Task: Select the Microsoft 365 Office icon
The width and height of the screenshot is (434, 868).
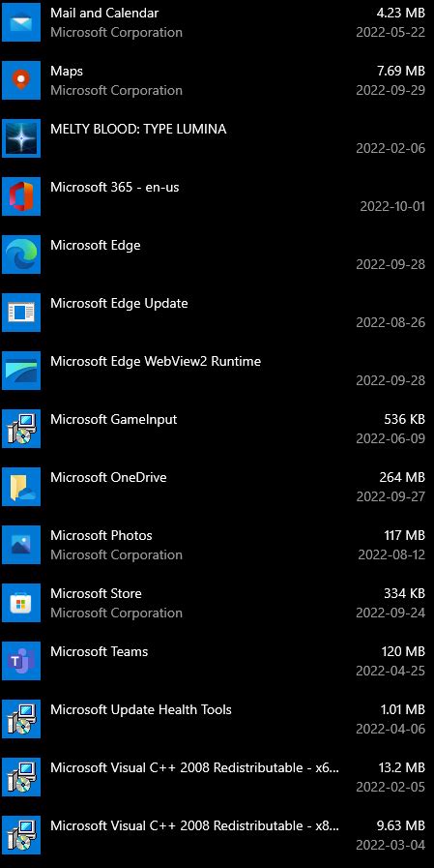Action: pos(21,196)
